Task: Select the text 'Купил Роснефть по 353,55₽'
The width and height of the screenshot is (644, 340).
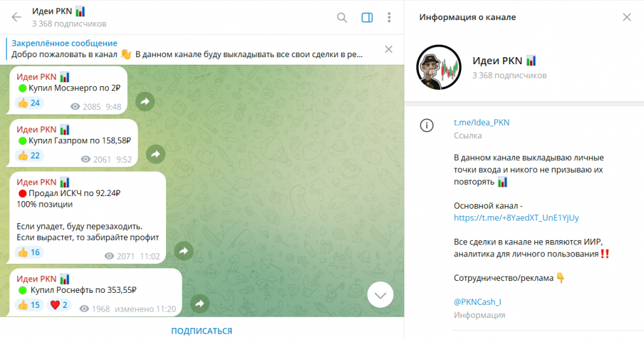Action: click(x=84, y=290)
